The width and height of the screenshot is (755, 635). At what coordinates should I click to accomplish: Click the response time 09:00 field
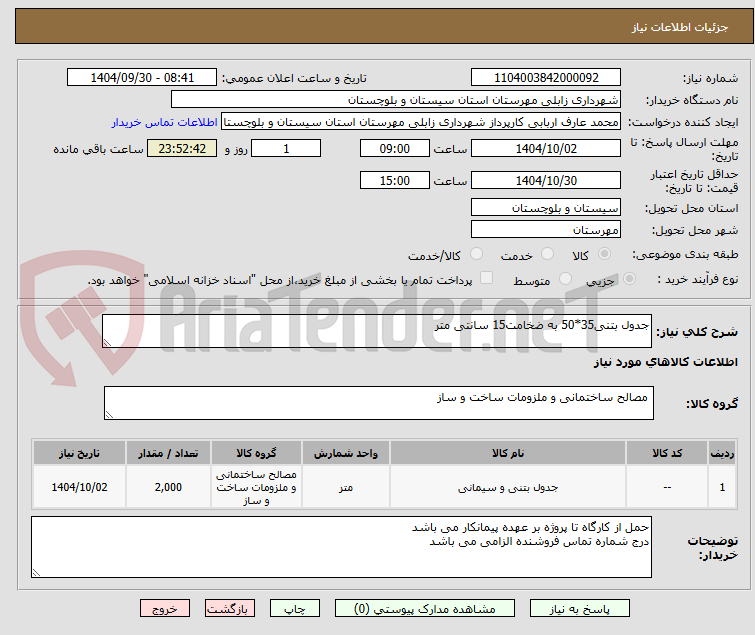(x=395, y=148)
